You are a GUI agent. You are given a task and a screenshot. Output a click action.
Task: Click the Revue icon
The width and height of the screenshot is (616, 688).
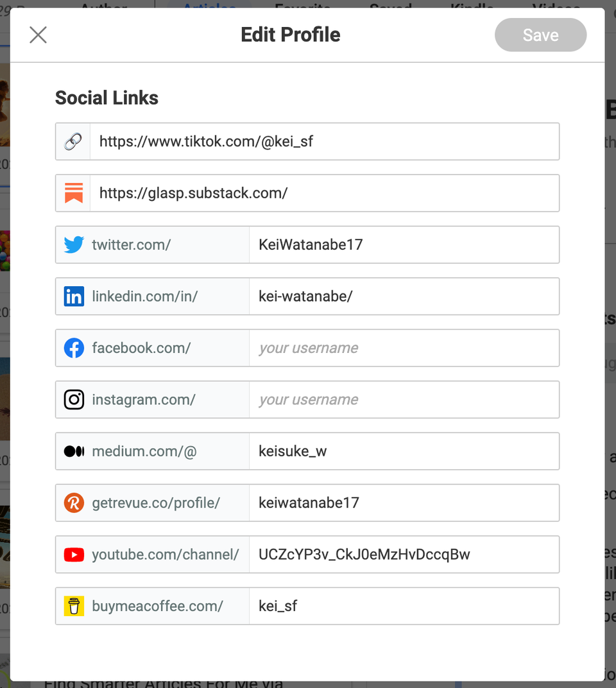(x=74, y=503)
